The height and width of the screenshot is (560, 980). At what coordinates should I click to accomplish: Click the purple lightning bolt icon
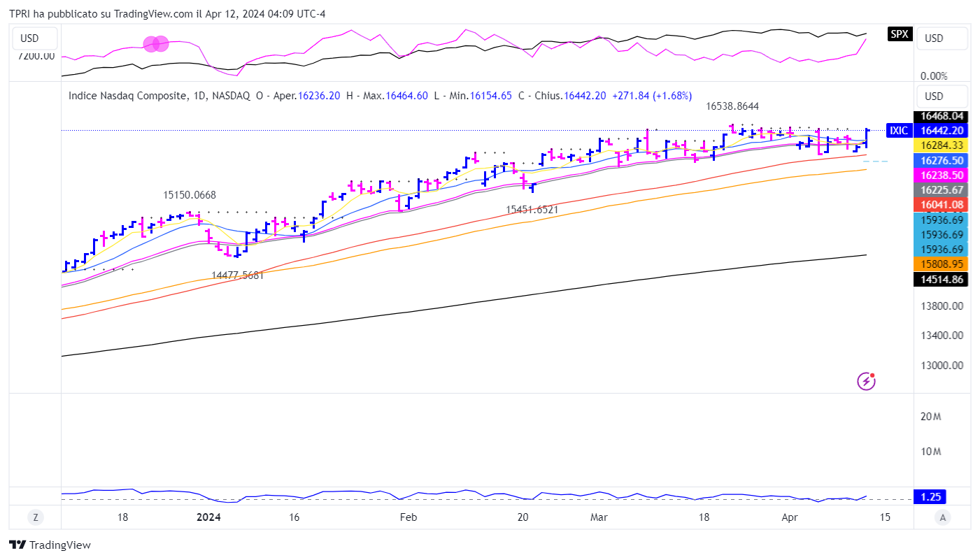pyautogui.click(x=866, y=381)
